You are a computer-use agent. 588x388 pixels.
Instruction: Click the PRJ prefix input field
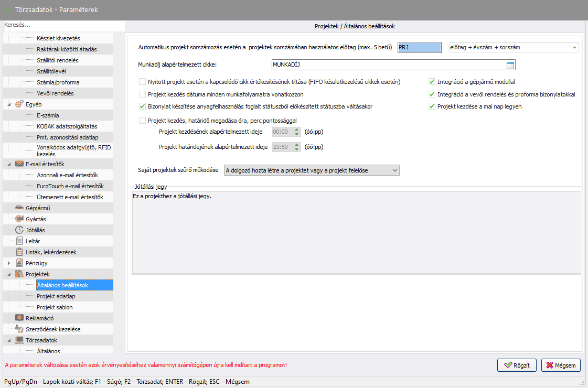(x=420, y=47)
